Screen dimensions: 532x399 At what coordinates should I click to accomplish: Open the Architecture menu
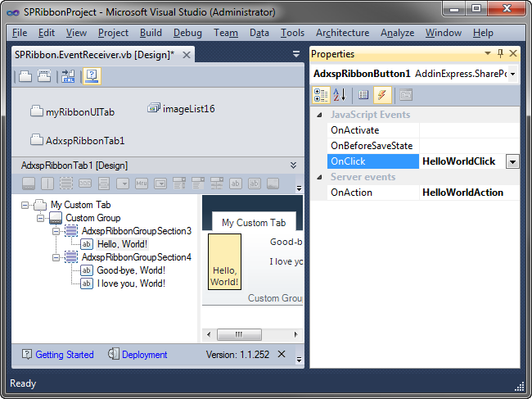[342, 33]
